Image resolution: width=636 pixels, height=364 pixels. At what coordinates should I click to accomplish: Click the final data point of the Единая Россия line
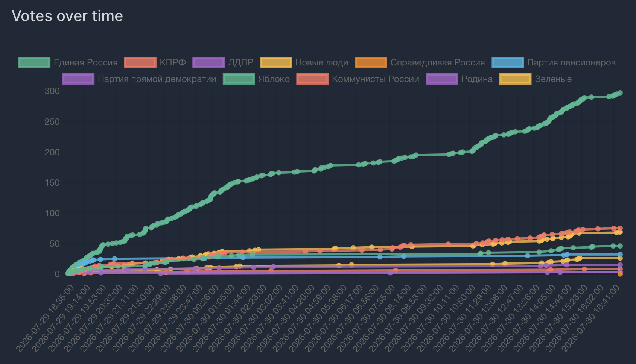[x=620, y=93]
